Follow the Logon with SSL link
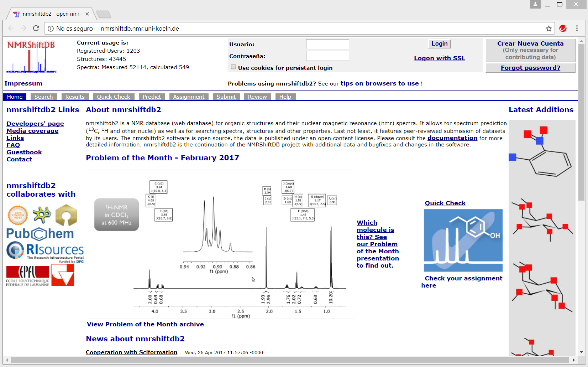This screenshot has width=588, height=367. coord(440,58)
